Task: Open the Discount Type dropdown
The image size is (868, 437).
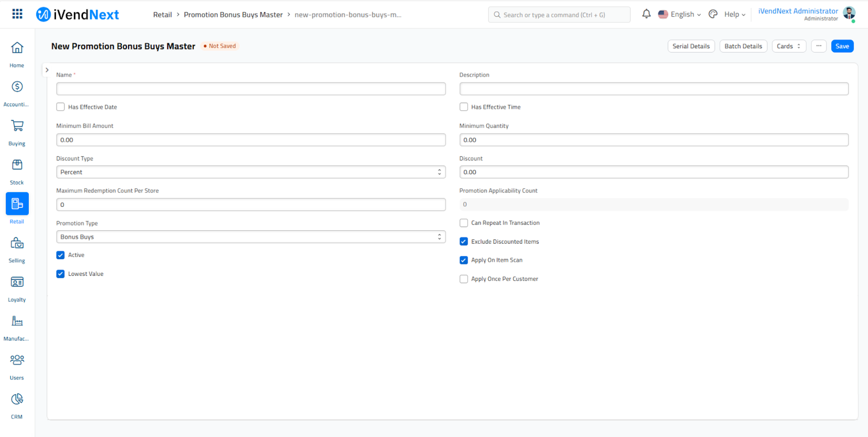Action: click(251, 172)
